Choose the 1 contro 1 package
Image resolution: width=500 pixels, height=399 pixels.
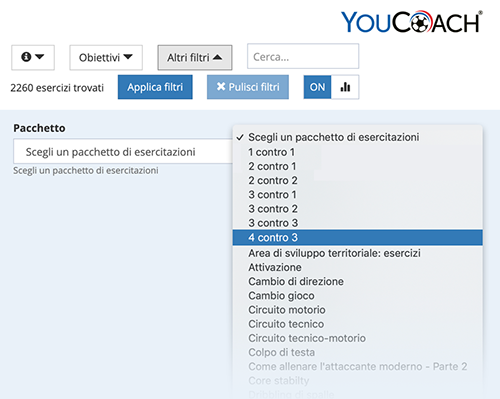[x=357, y=152]
